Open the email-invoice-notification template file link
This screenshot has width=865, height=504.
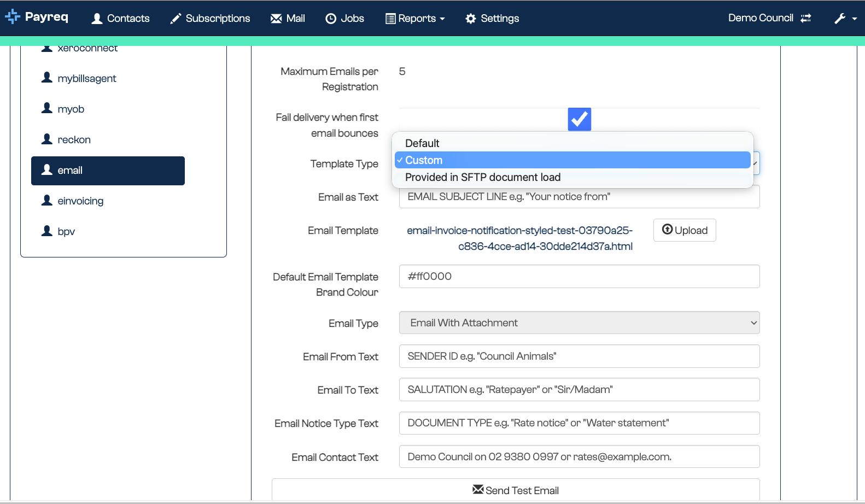tap(519, 238)
